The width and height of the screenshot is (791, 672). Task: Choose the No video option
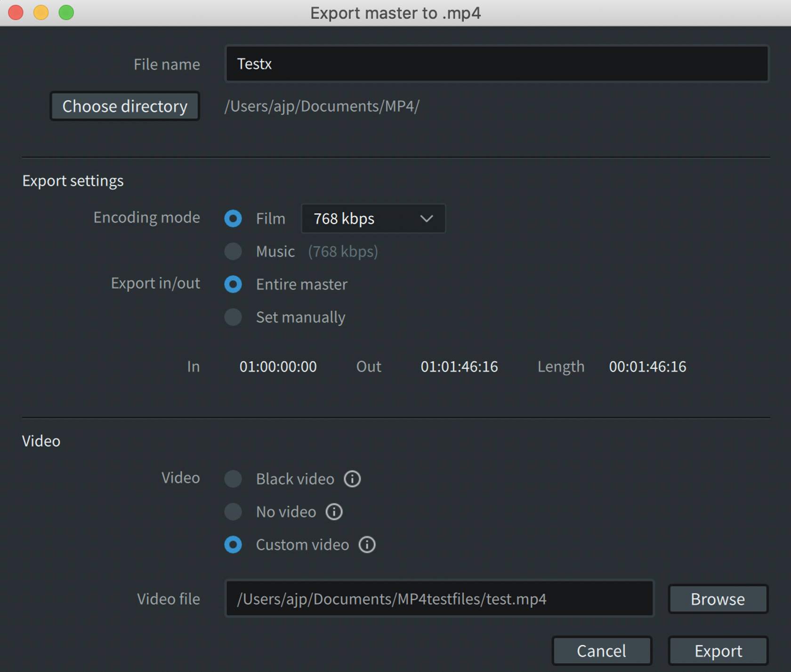tap(233, 512)
